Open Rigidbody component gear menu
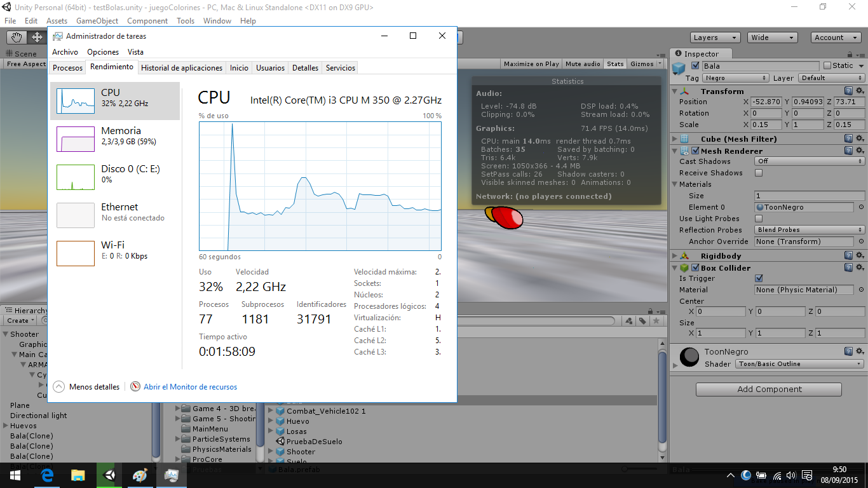The width and height of the screenshot is (868, 488). [860, 256]
